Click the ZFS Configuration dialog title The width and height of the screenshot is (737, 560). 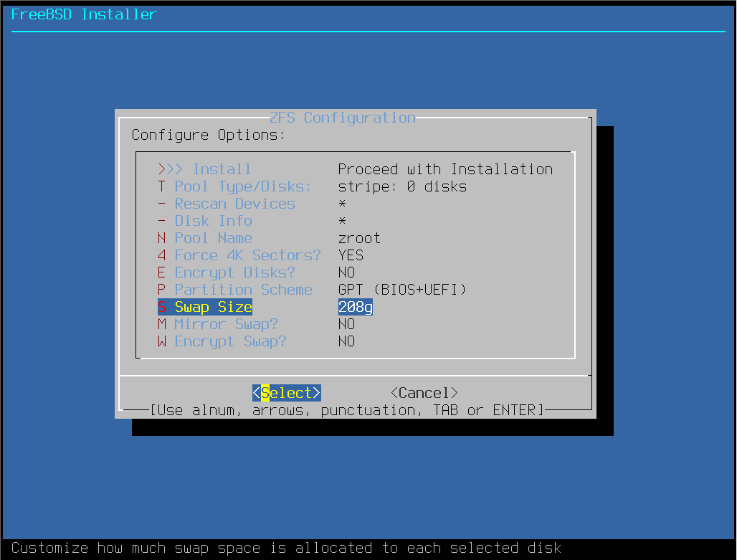point(343,118)
